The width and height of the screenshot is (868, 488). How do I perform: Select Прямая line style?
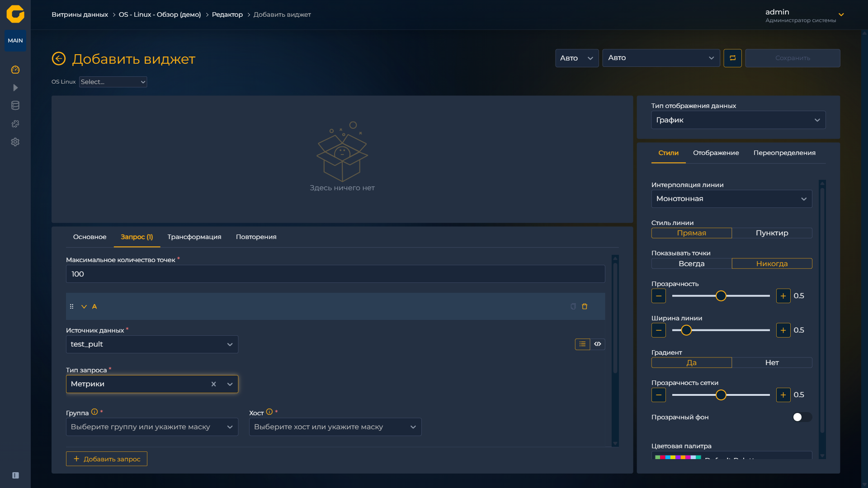(x=692, y=233)
